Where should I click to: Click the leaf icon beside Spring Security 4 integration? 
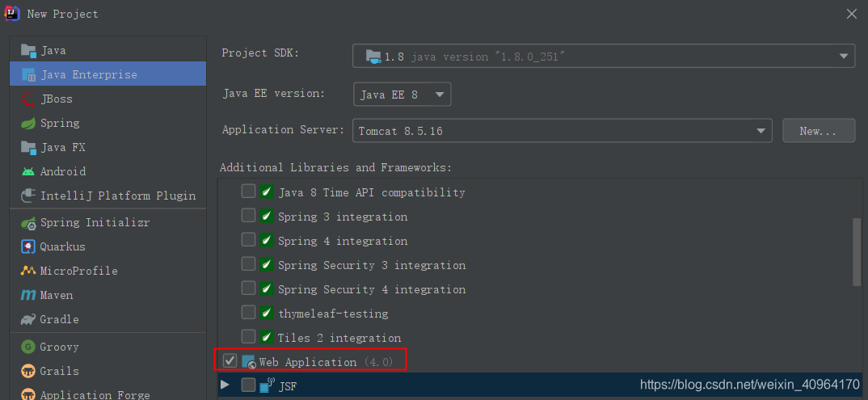point(267,288)
